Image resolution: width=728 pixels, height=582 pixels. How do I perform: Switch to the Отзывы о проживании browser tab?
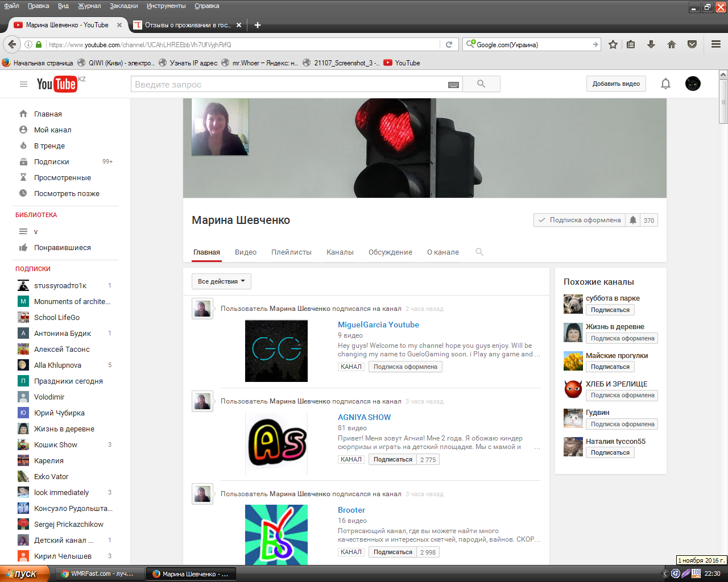(188, 25)
